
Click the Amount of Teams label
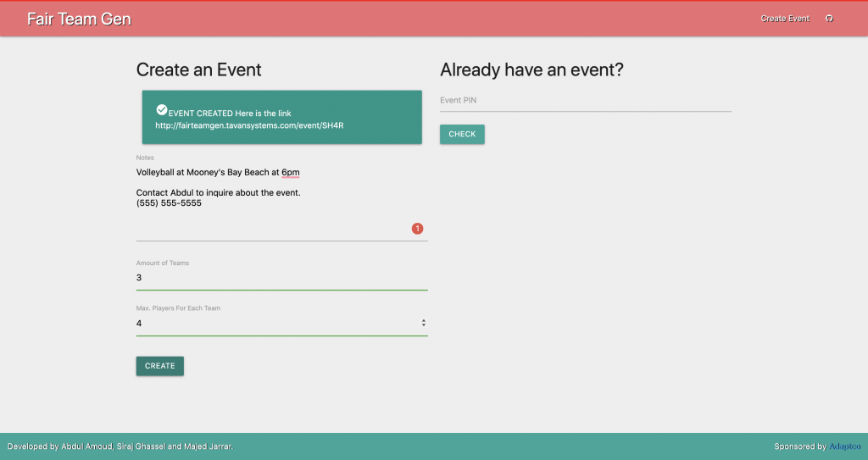pos(163,263)
